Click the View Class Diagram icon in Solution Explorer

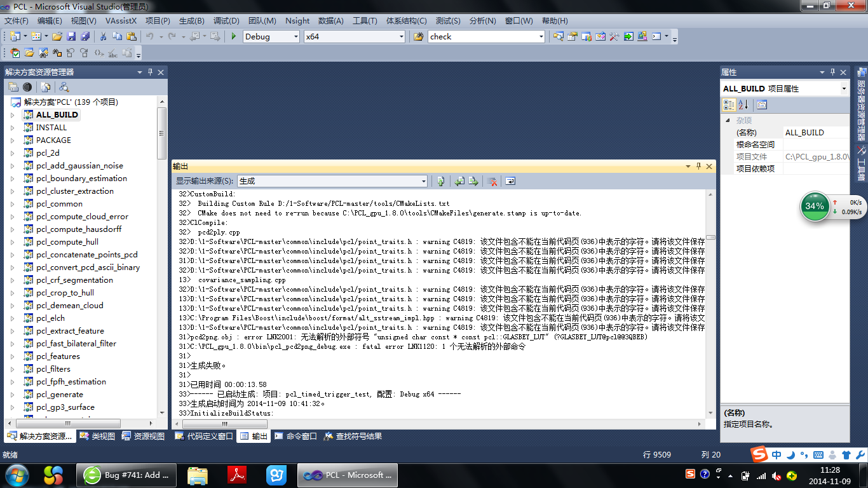64,87
